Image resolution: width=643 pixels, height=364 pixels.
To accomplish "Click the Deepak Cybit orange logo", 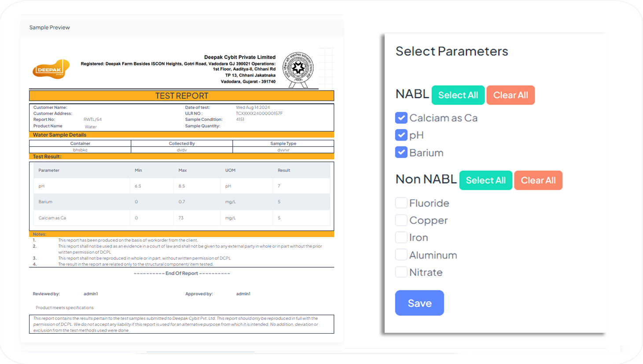I will point(51,69).
